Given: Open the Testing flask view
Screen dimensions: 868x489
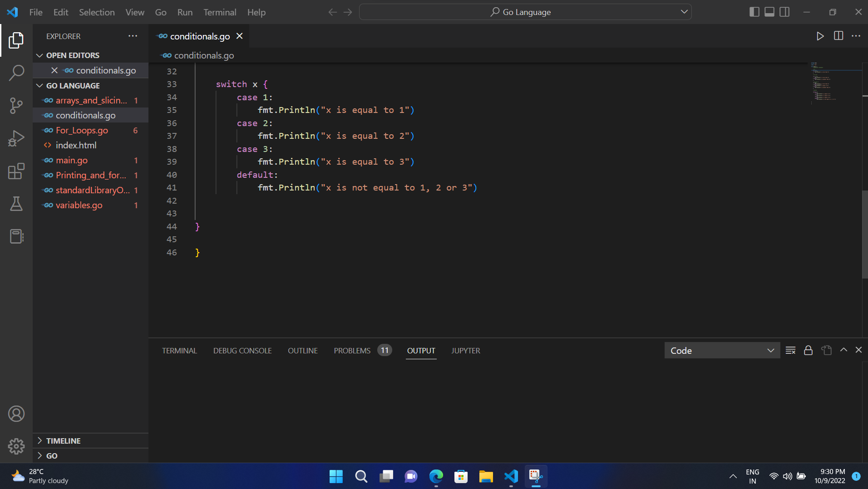Looking at the screenshot, I should (x=16, y=204).
